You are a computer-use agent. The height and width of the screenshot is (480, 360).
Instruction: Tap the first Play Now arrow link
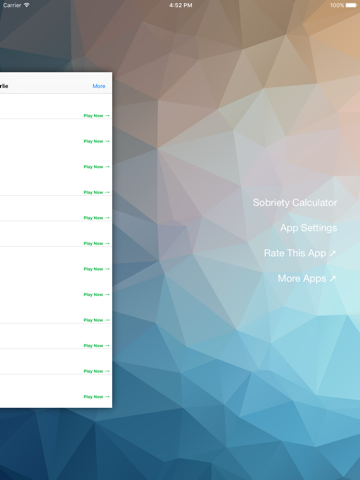(96, 116)
